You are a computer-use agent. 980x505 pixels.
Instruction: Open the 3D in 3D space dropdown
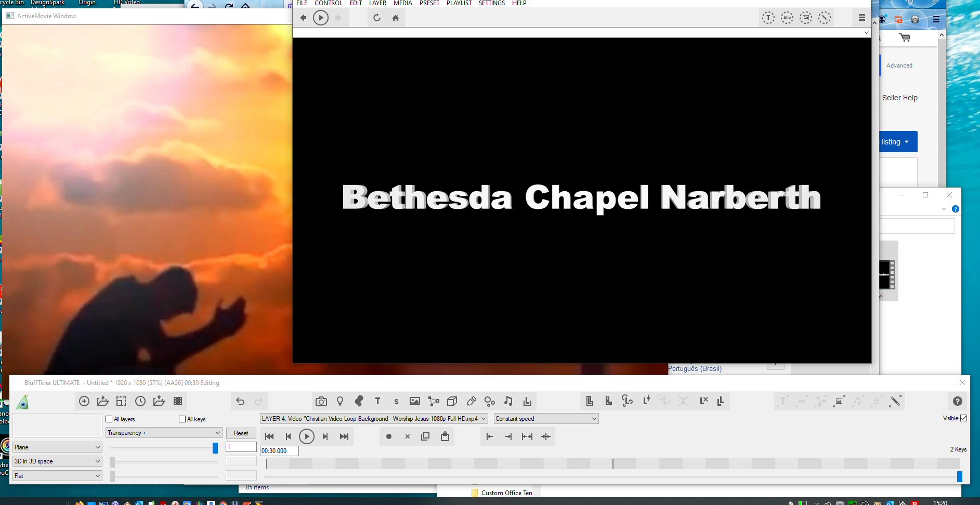tap(57, 461)
